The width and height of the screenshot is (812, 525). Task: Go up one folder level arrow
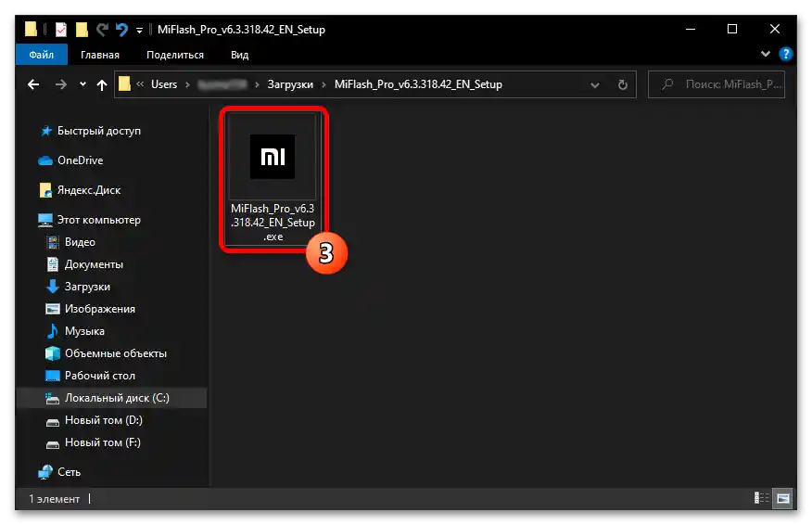tap(102, 85)
